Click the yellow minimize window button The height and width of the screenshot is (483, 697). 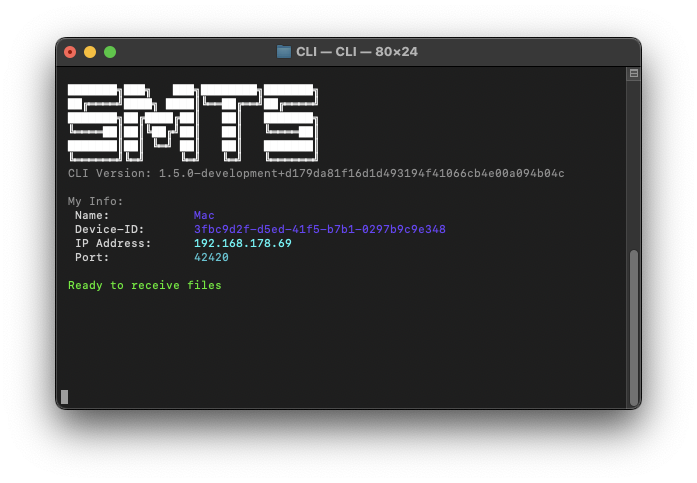[90, 52]
